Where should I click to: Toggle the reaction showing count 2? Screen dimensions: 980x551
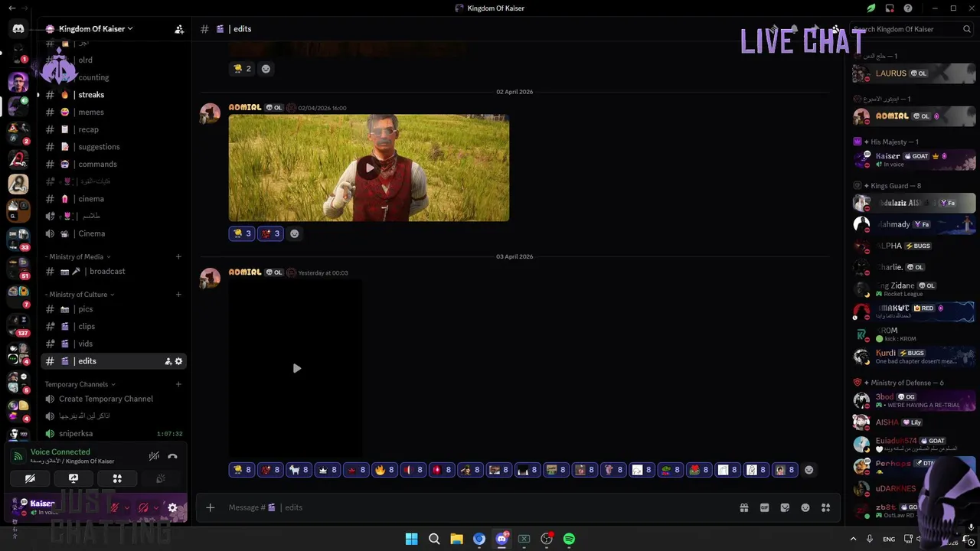242,69
